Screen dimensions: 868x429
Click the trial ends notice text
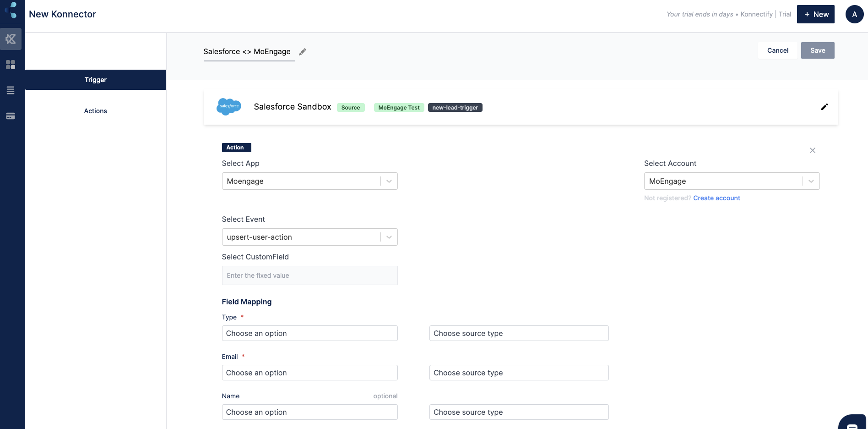tap(700, 14)
